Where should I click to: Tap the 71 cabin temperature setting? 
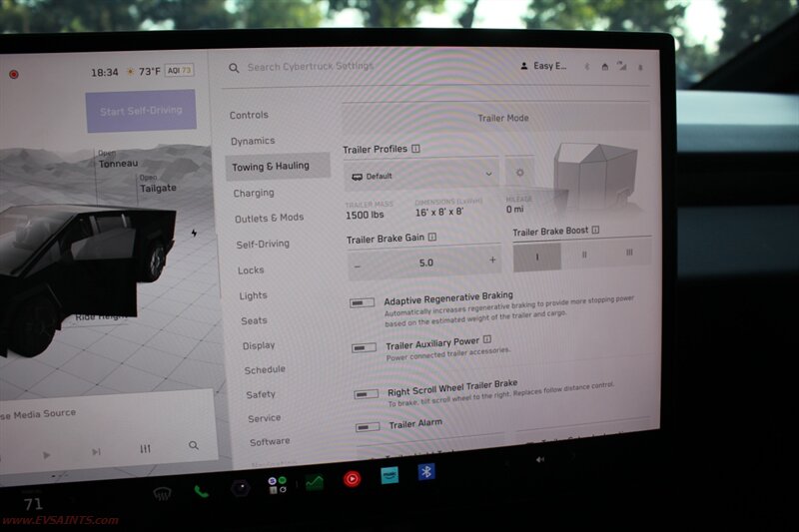click(33, 504)
